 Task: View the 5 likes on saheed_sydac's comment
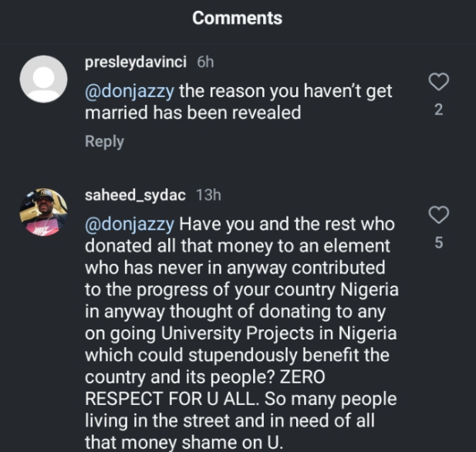pyautogui.click(x=438, y=243)
